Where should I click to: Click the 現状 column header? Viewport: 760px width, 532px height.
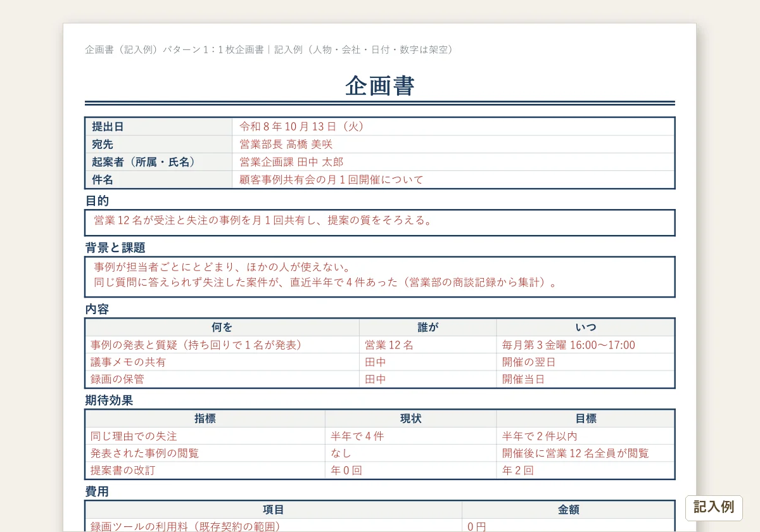411,419
